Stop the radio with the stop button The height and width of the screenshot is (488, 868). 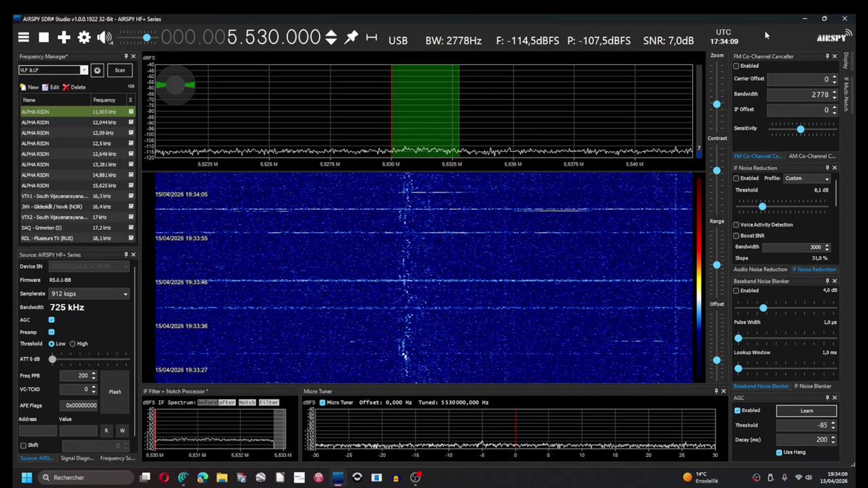coord(44,37)
